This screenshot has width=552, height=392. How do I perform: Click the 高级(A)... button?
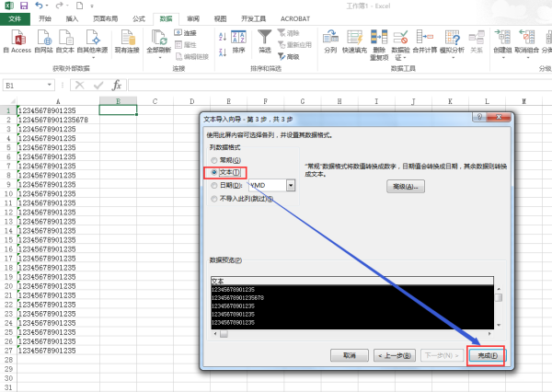[406, 186]
